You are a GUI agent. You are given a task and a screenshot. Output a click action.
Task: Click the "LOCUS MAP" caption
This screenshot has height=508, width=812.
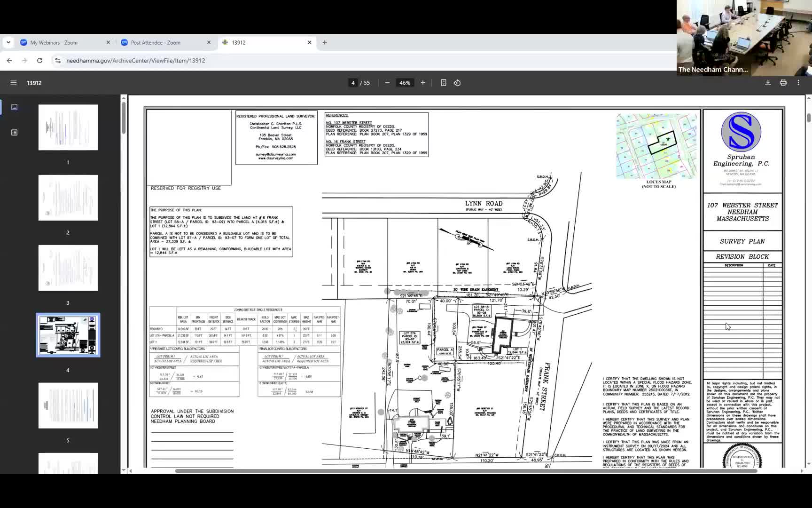[659, 182]
